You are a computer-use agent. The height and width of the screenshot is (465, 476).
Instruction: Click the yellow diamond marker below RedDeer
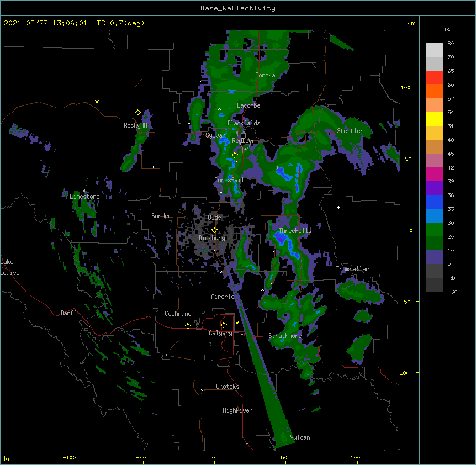(x=235, y=155)
